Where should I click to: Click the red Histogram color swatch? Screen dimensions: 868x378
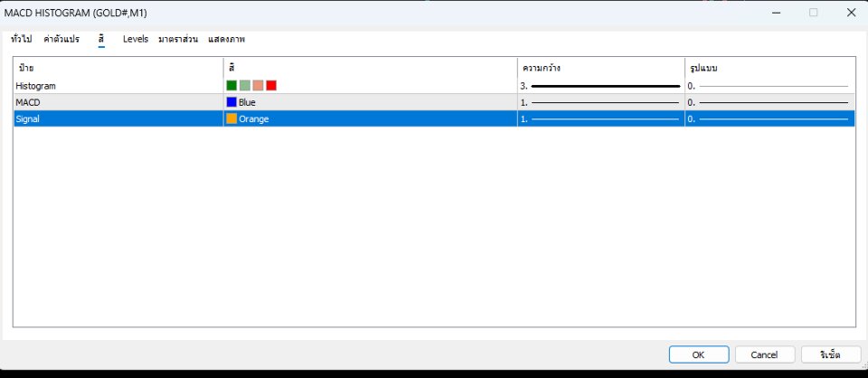271,86
